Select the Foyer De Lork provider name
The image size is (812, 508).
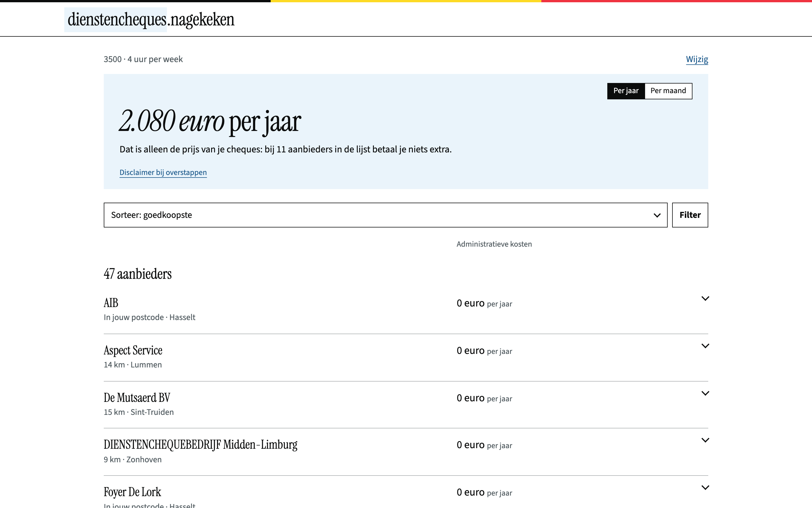point(132,492)
